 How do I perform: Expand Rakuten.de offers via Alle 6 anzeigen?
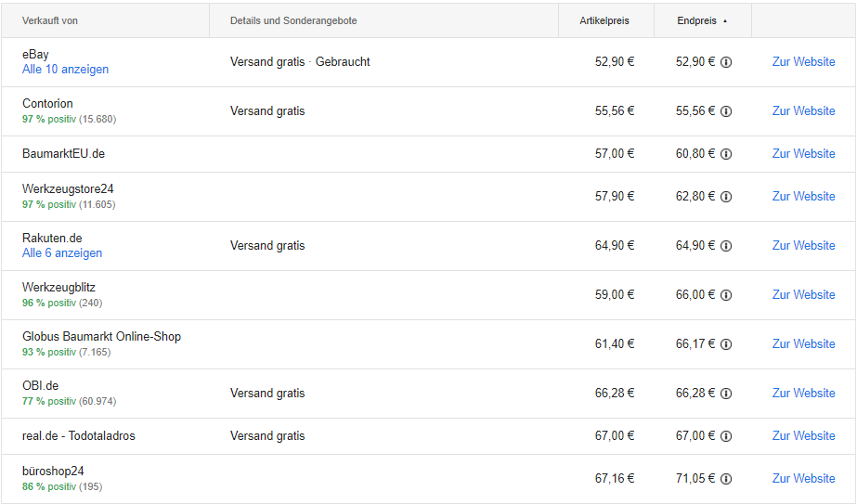62,253
